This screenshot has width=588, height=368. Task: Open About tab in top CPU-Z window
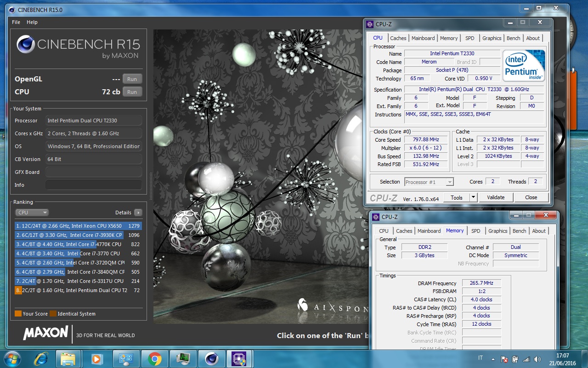coord(533,38)
